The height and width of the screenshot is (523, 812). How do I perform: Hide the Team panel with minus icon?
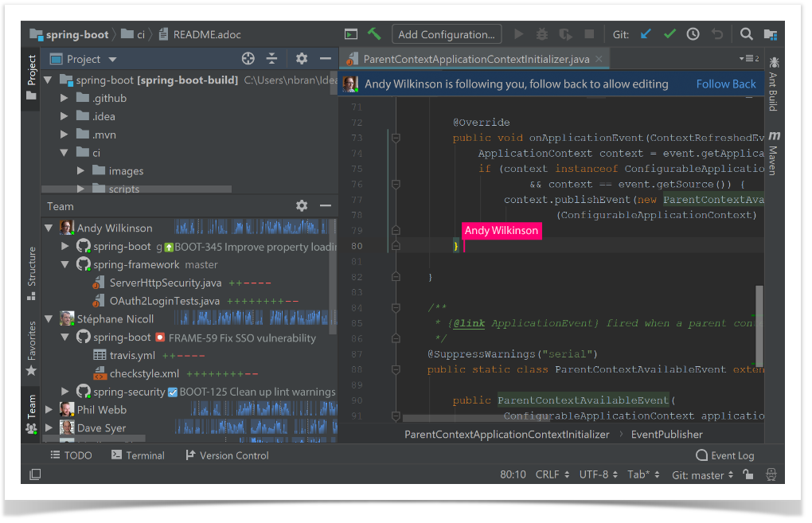(326, 205)
